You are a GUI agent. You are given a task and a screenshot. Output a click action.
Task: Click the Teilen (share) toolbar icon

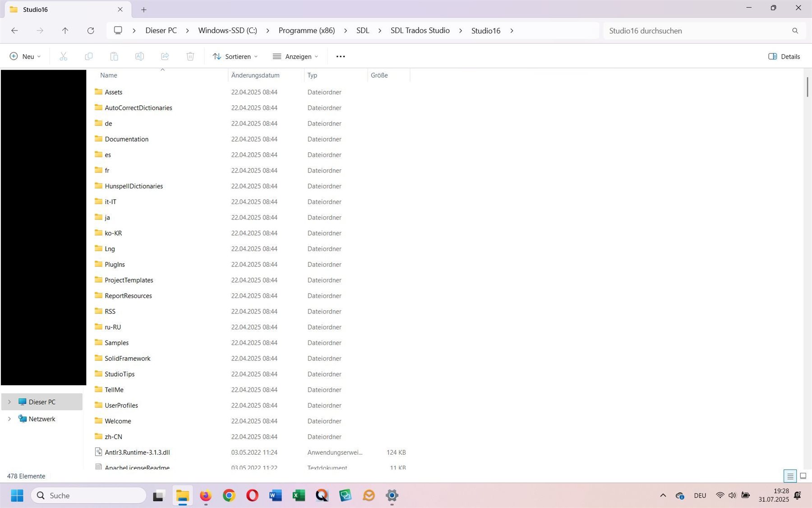165,56
